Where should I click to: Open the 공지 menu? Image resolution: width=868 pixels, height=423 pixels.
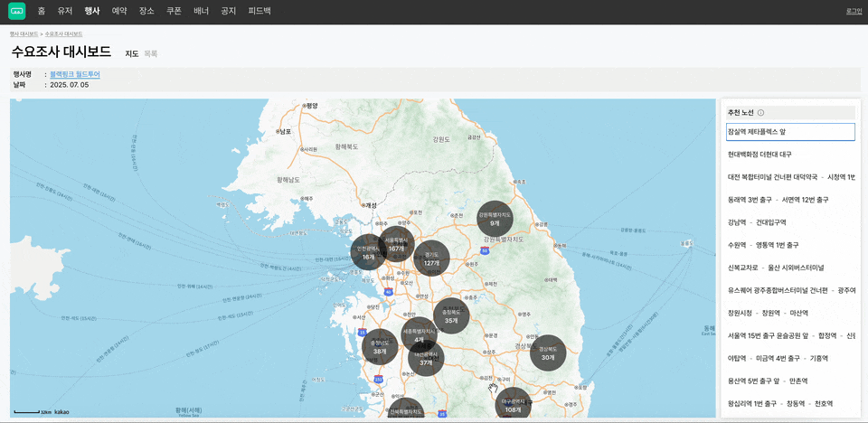(228, 11)
